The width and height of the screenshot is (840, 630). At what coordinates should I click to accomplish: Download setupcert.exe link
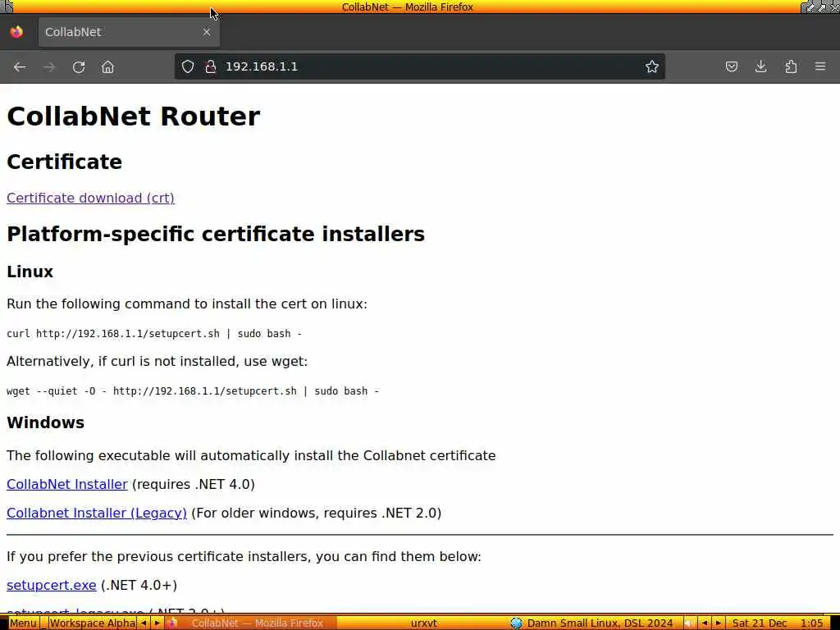click(x=52, y=585)
